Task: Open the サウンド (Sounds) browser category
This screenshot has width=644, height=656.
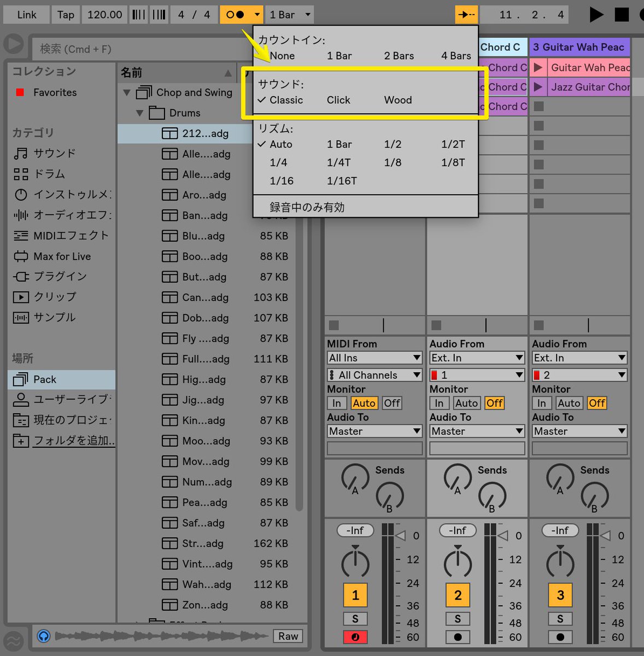Action: click(x=55, y=154)
